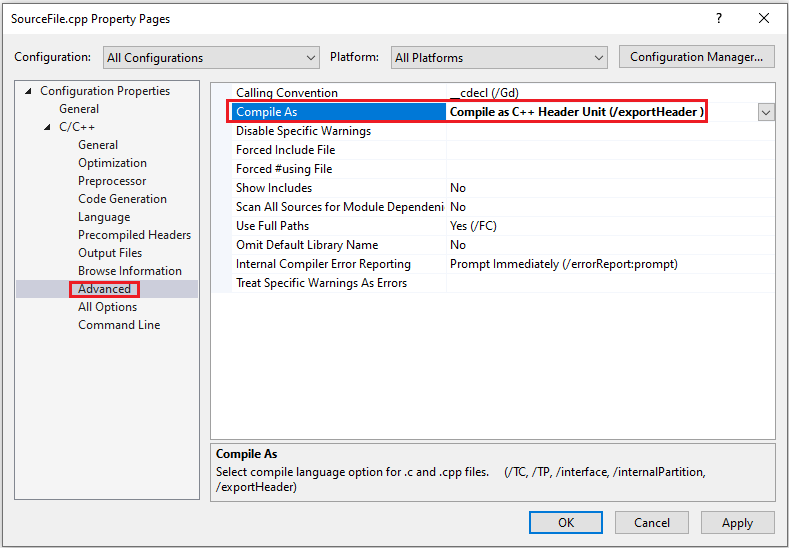Select Scan All Sources for Module Dependencies
This screenshot has height=548, width=789.
339,207
